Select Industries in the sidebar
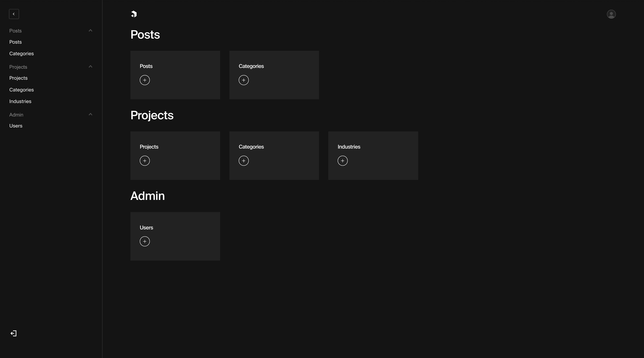Image resolution: width=644 pixels, height=358 pixels. tap(20, 101)
